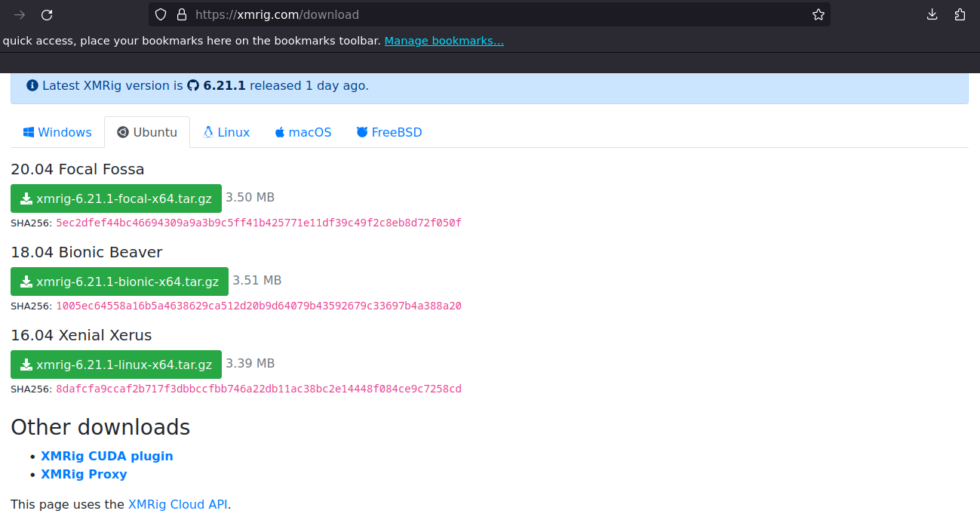Open the XMRig CUDA plugin link
Screen dimensions: 980x523
tap(106, 456)
